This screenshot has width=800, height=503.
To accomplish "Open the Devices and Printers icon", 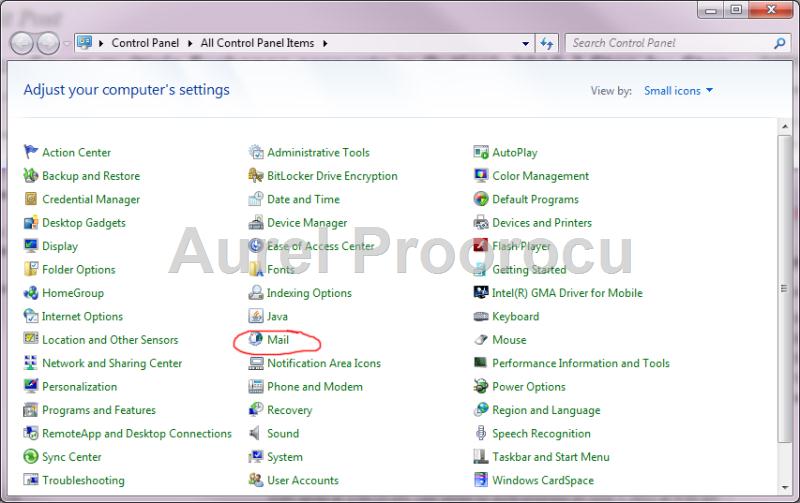I will [x=481, y=222].
